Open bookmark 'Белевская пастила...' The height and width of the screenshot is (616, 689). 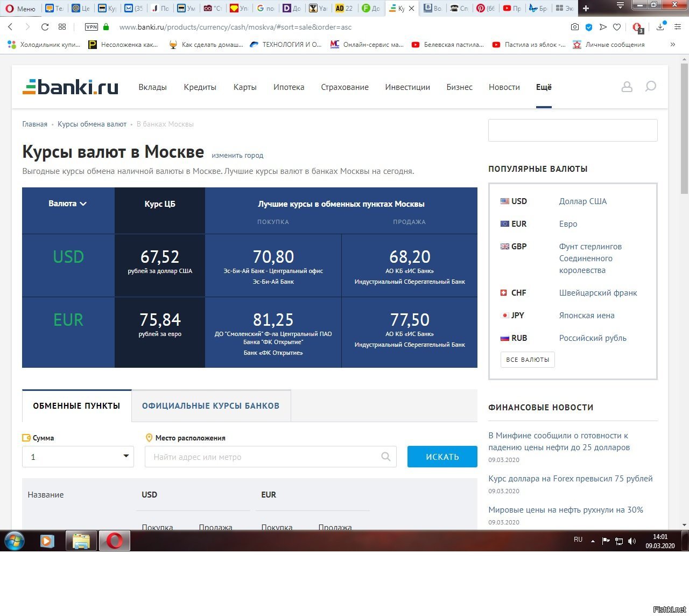click(x=448, y=45)
